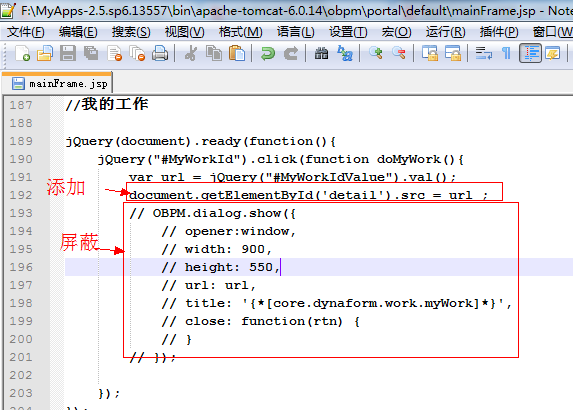This screenshot has height=410, width=573.
Task: Open the 格式(M) menu
Action: [x=240, y=32]
